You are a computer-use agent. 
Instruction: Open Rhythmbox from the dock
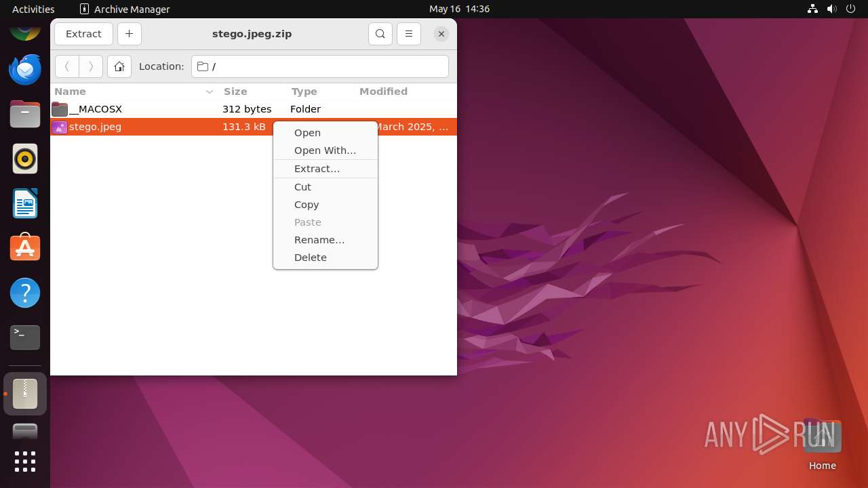pyautogui.click(x=25, y=159)
